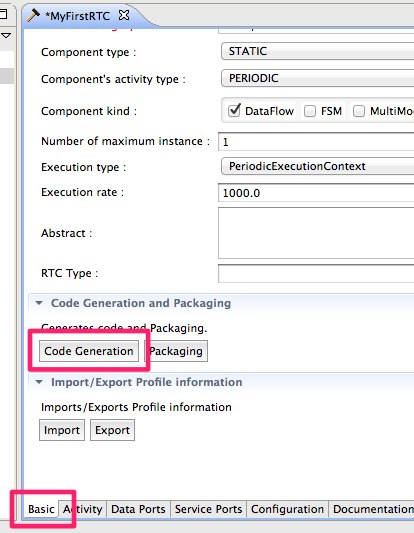Screen dimensions: 414x533
Task: Open the Component type dropdown
Action: (x=317, y=51)
